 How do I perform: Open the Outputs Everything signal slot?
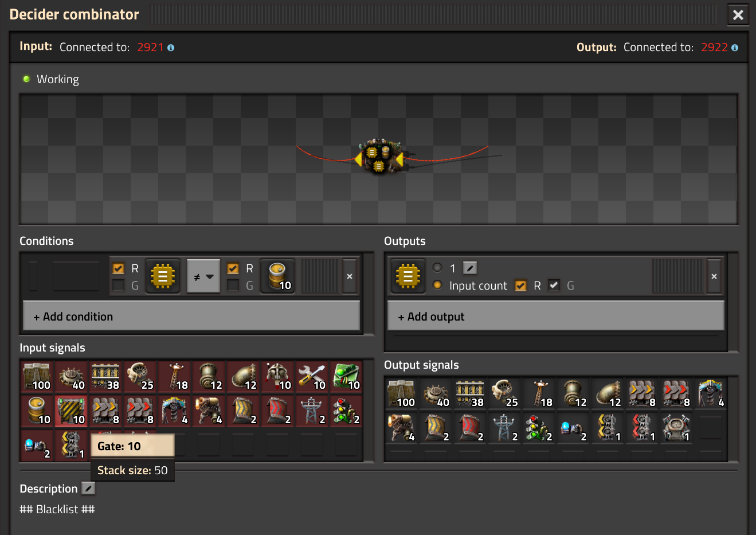pyautogui.click(x=408, y=276)
